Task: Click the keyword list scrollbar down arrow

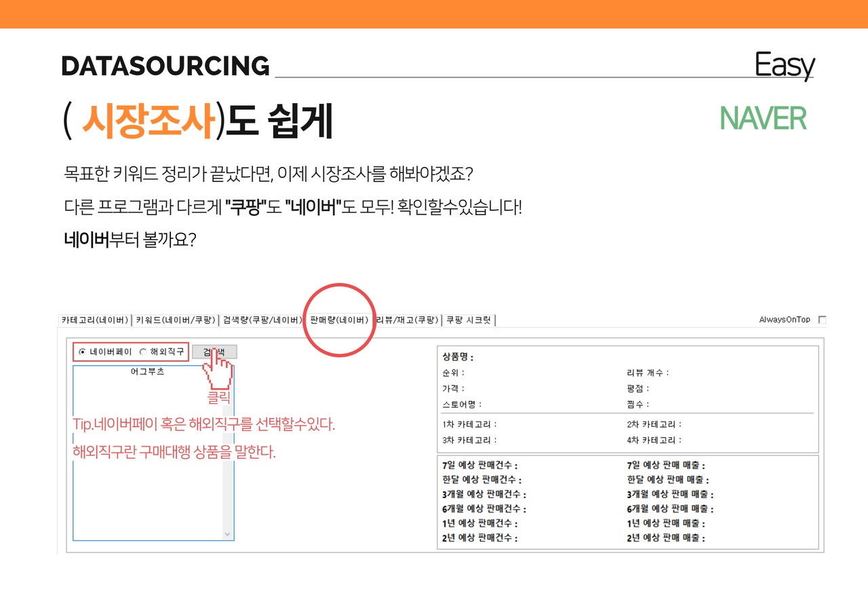Action: point(228,534)
